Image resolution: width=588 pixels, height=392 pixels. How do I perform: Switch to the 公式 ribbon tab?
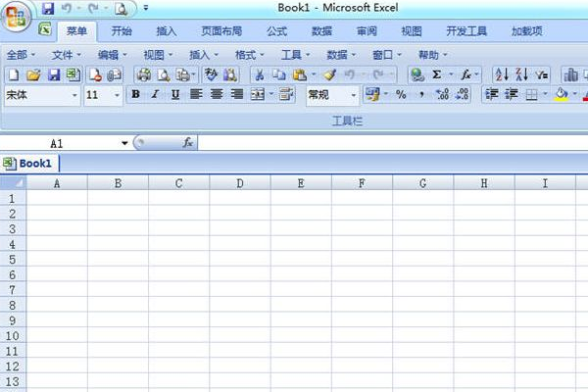tap(276, 31)
